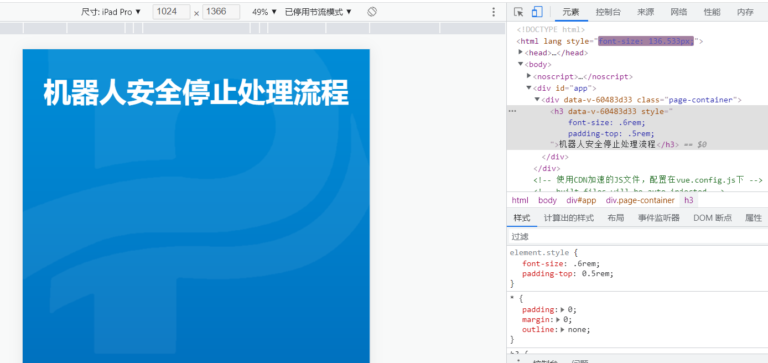Open the 49% zoom dropdown
Image resolution: width=768 pixels, height=363 pixels.
coord(264,12)
